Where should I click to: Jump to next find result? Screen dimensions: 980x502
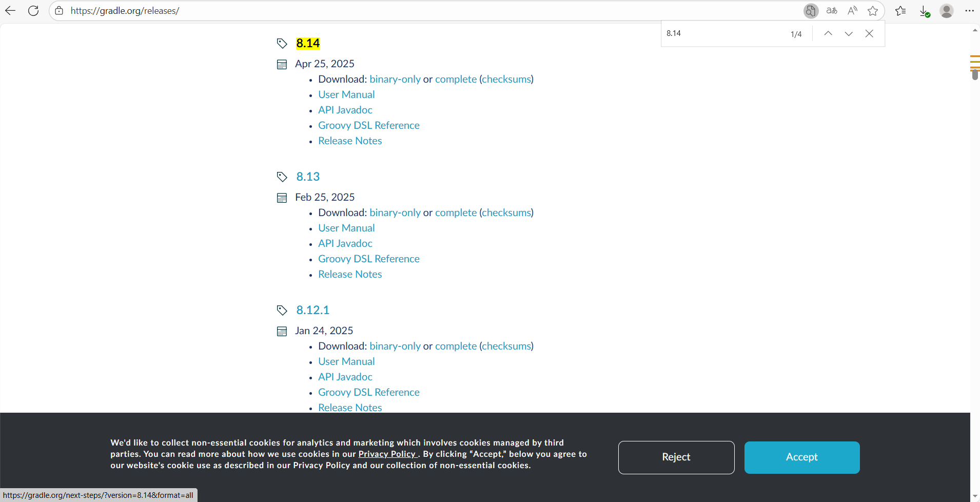[849, 33]
